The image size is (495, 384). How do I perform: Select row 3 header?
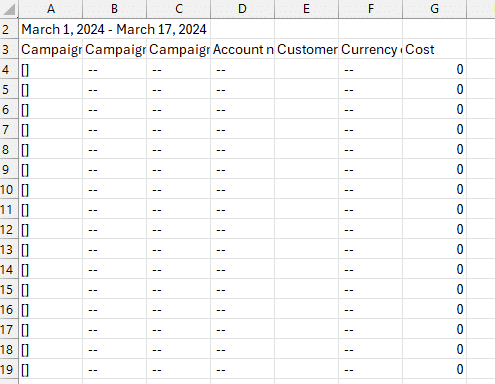tap(9, 49)
